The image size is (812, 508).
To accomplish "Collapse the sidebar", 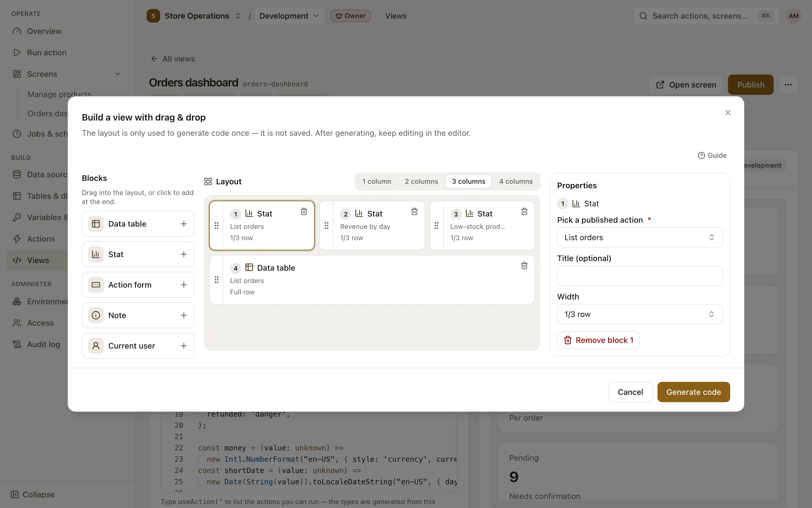I will pos(33,494).
